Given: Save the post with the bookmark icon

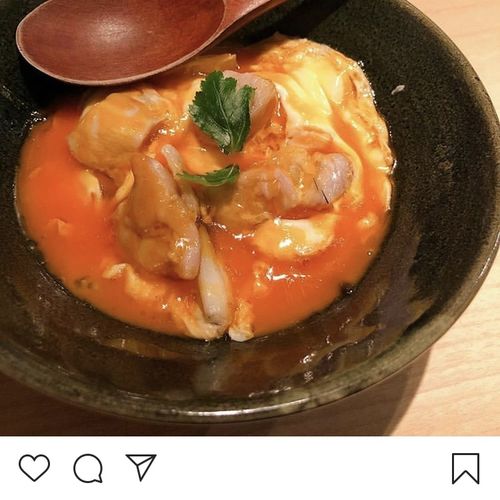Looking at the screenshot, I should (x=466, y=468).
